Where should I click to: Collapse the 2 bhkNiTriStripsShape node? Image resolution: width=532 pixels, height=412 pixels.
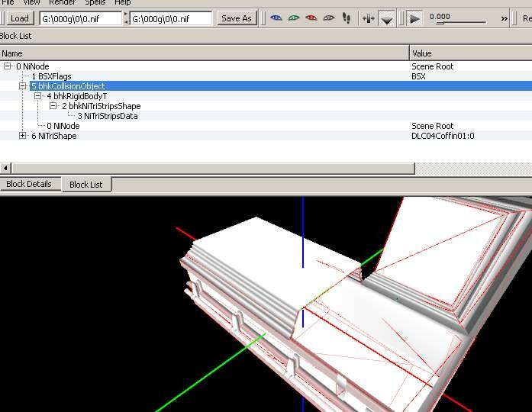53,106
